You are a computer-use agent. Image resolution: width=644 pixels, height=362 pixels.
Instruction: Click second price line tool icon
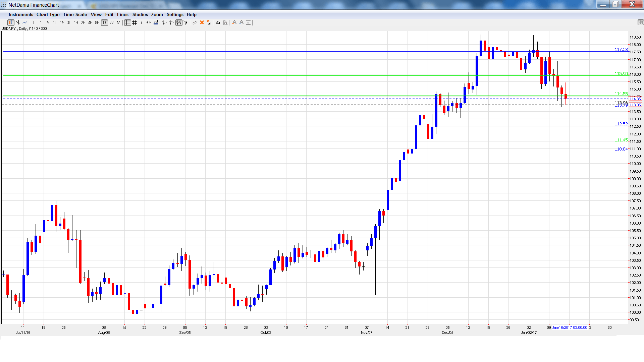tap(171, 22)
